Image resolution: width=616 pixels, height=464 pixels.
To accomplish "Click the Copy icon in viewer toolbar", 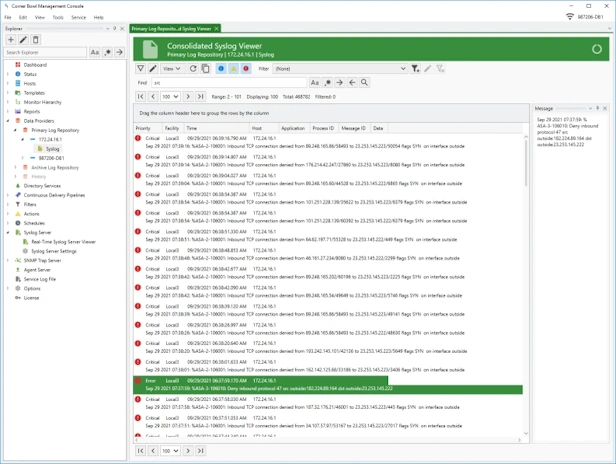I will [205, 68].
